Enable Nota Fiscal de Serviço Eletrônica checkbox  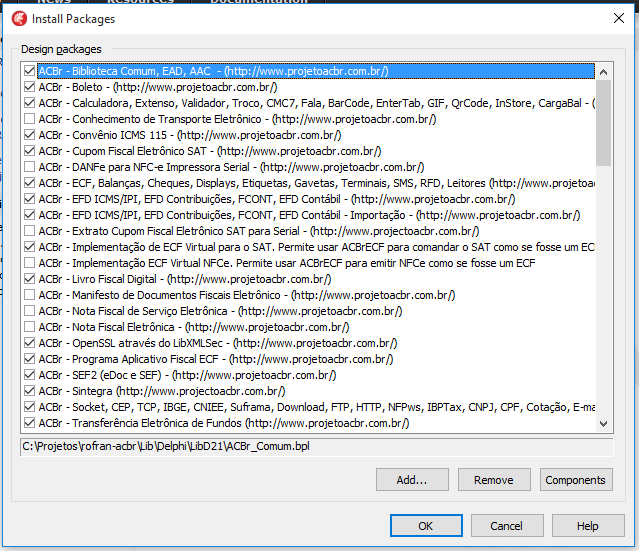(29, 311)
